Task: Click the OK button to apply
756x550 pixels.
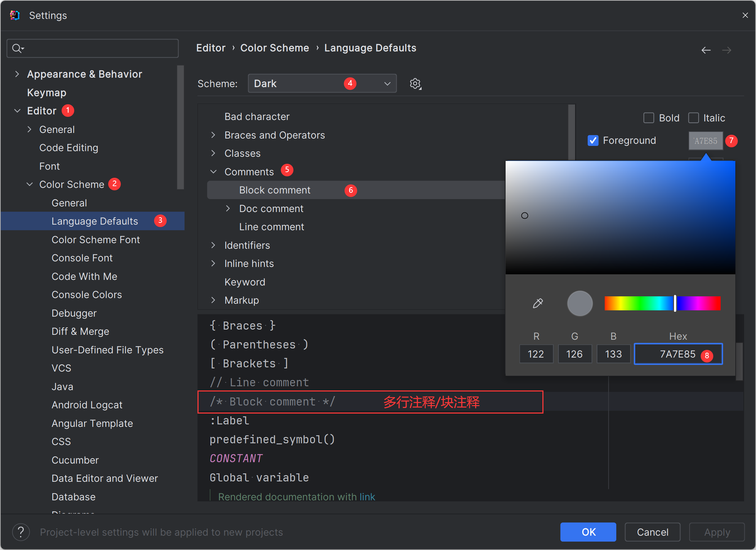Action: pyautogui.click(x=589, y=531)
